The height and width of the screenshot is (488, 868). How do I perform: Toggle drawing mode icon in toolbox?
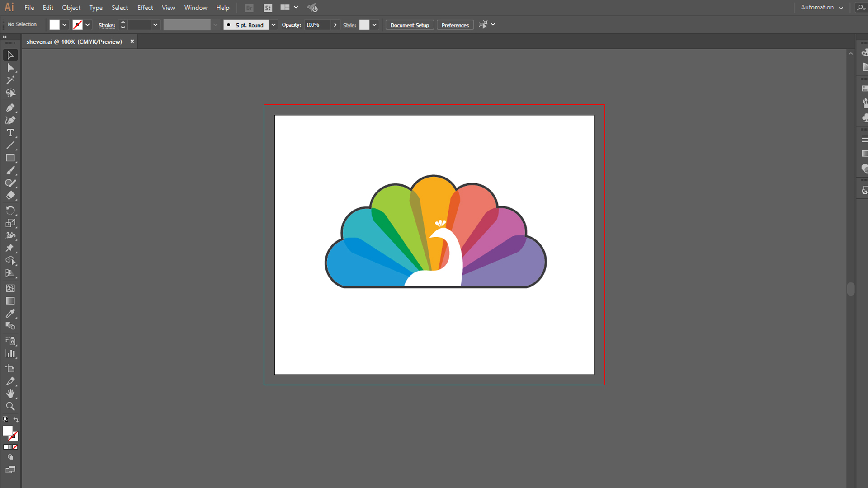(10, 457)
